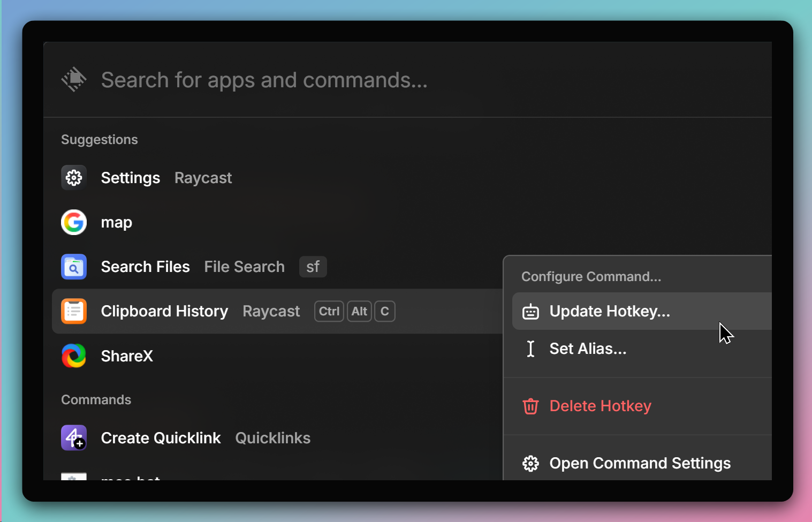Choose Delete Hotkey menu entry
This screenshot has width=812, height=522.
point(642,406)
